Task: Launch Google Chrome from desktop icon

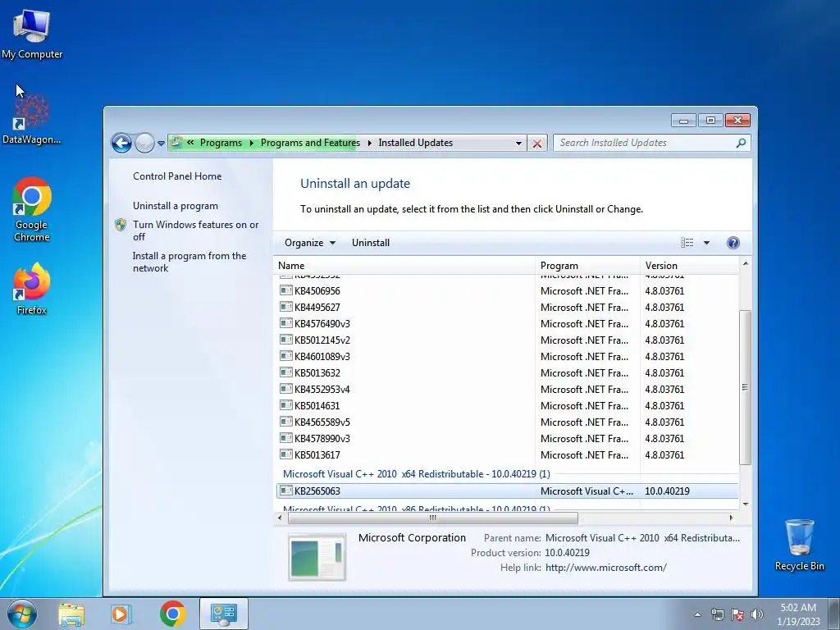Action: point(32,209)
